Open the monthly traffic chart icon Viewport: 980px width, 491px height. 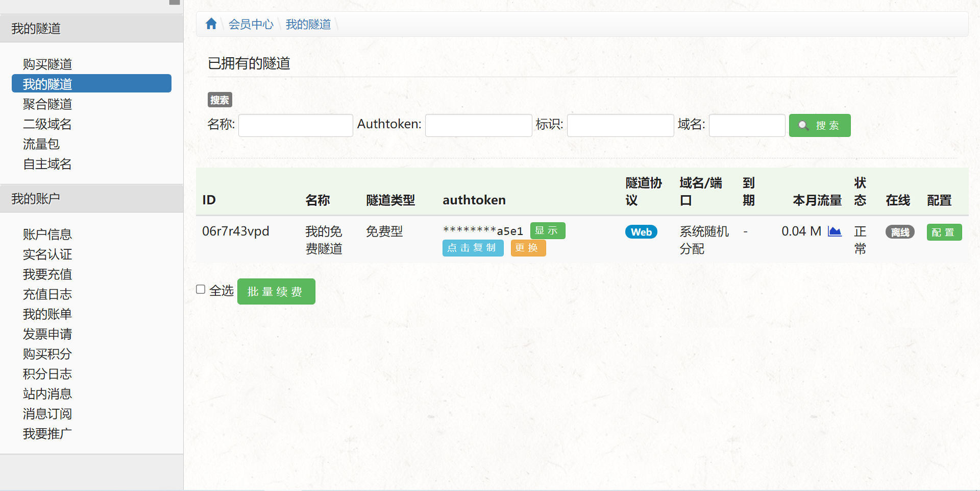835,231
